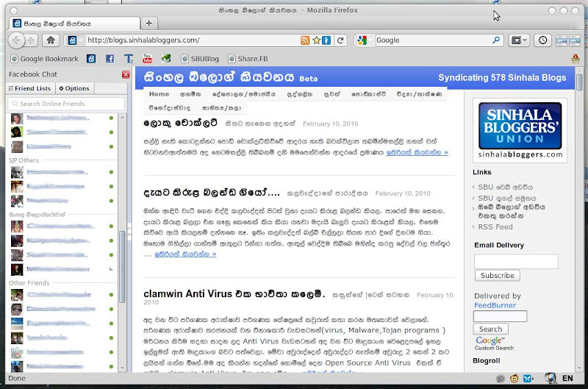Open the Options menu in Facebook Chat

74,88
